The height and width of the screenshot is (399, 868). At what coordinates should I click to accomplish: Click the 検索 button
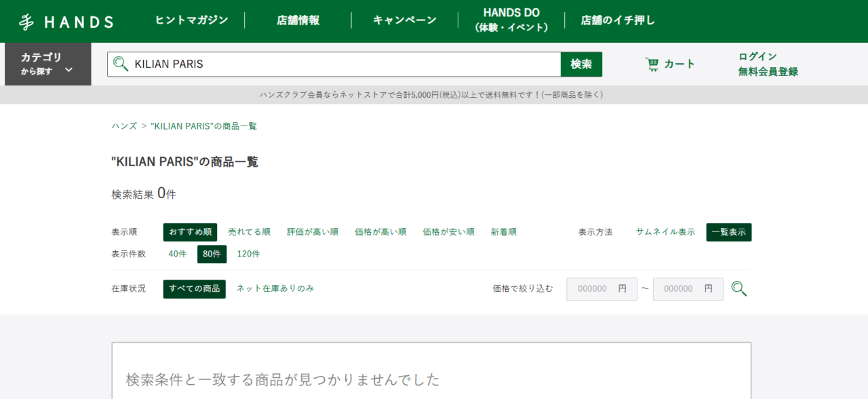tap(581, 64)
